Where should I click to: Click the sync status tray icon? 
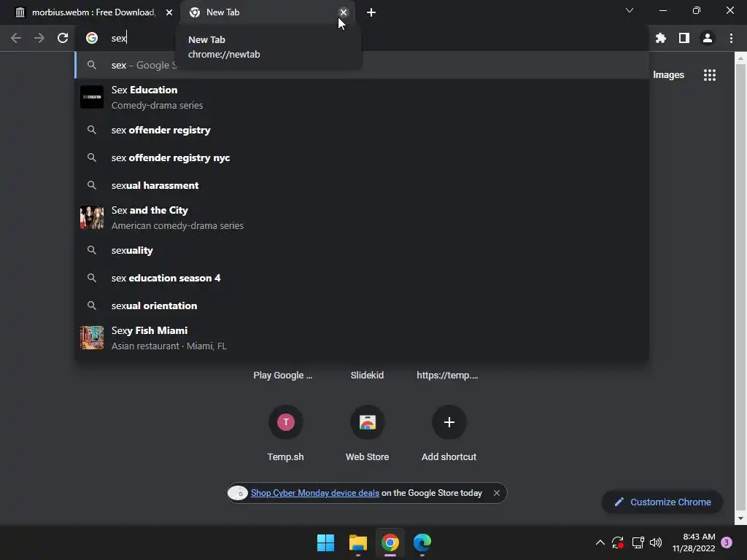618,542
